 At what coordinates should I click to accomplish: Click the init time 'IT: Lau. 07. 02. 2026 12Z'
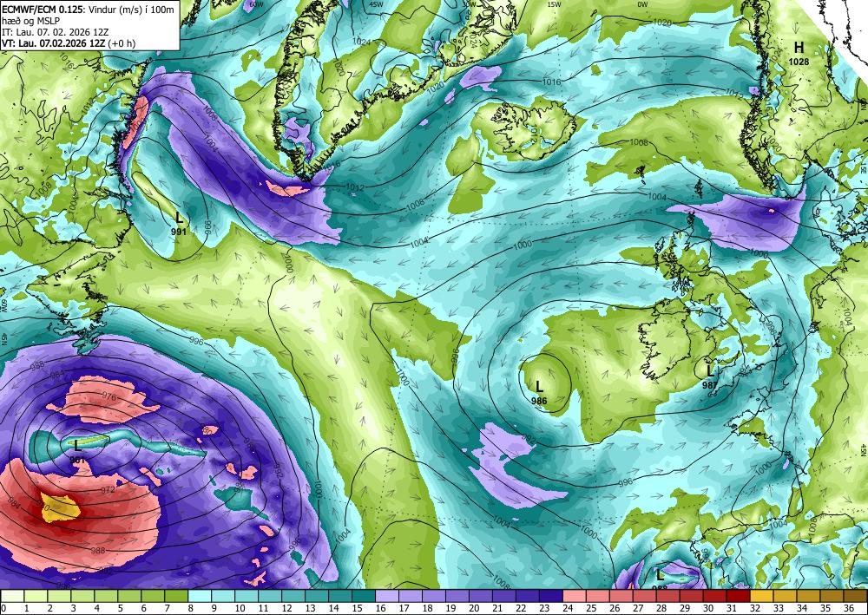pos(56,32)
